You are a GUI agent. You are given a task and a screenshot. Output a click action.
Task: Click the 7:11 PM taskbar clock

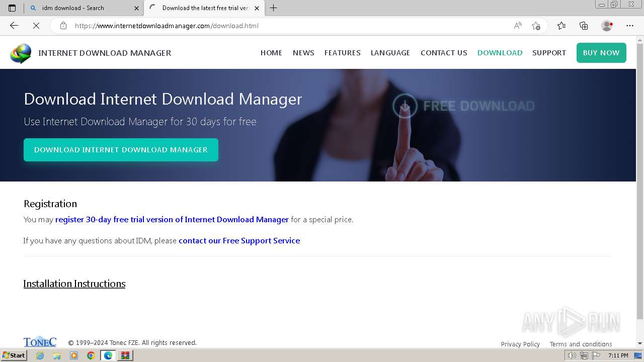[618, 355]
